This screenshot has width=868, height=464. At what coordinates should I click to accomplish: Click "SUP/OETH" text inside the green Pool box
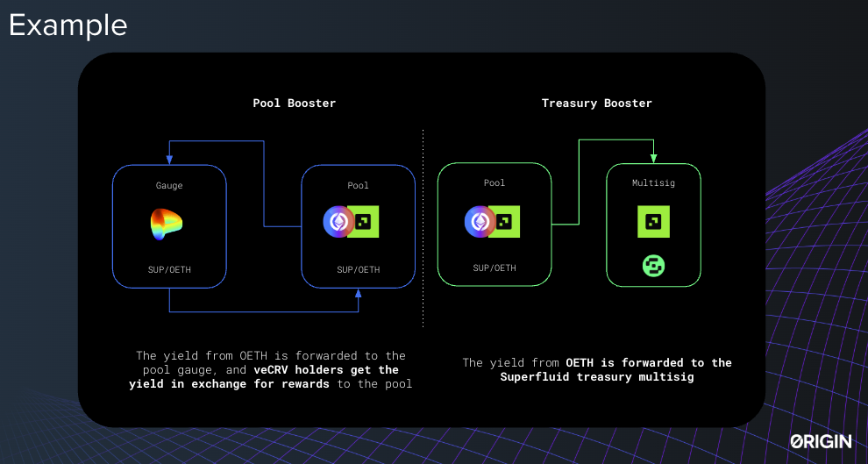[494, 268]
